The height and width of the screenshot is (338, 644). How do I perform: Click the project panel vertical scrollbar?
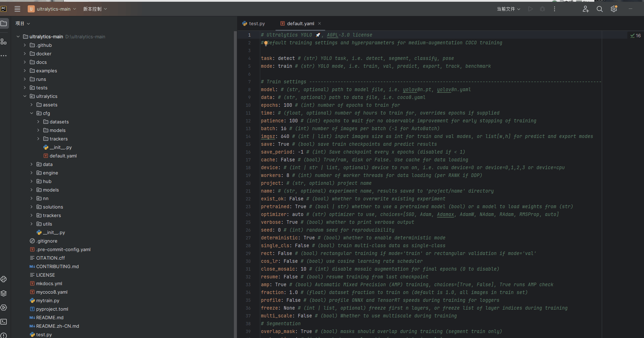235,184
